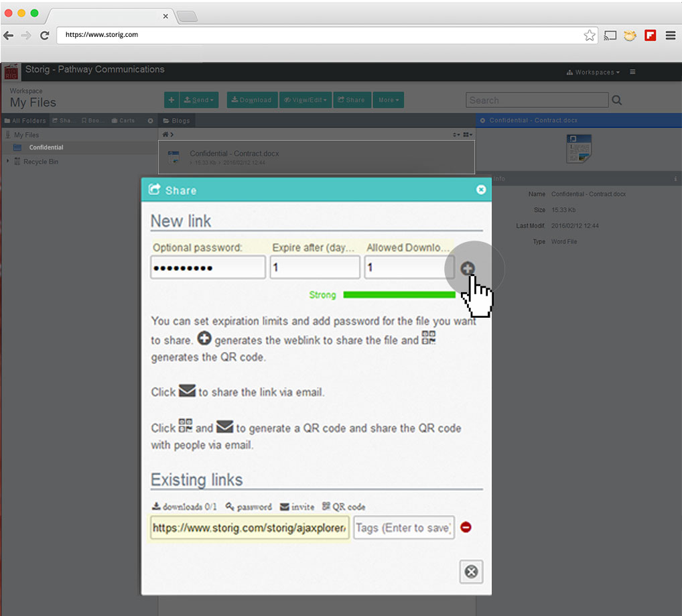Click the magnifier search icon
682x616 pixels.
(617, 100)
